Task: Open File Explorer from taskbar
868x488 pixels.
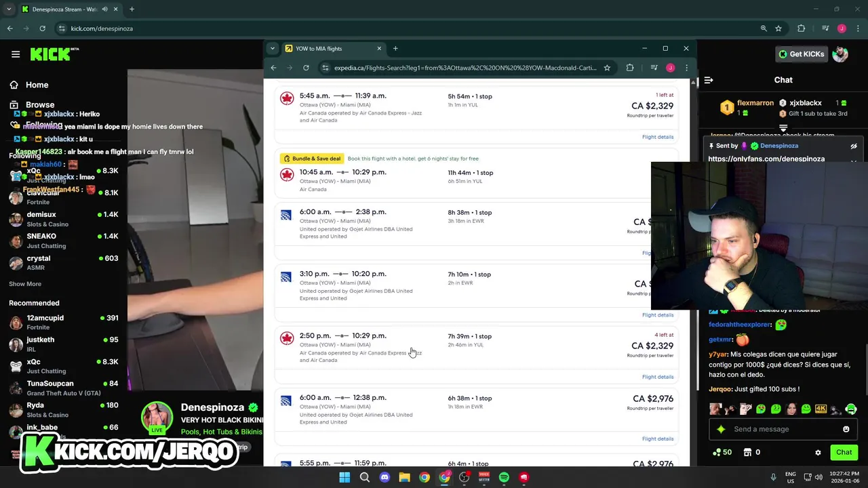Action: click(404, 477)
